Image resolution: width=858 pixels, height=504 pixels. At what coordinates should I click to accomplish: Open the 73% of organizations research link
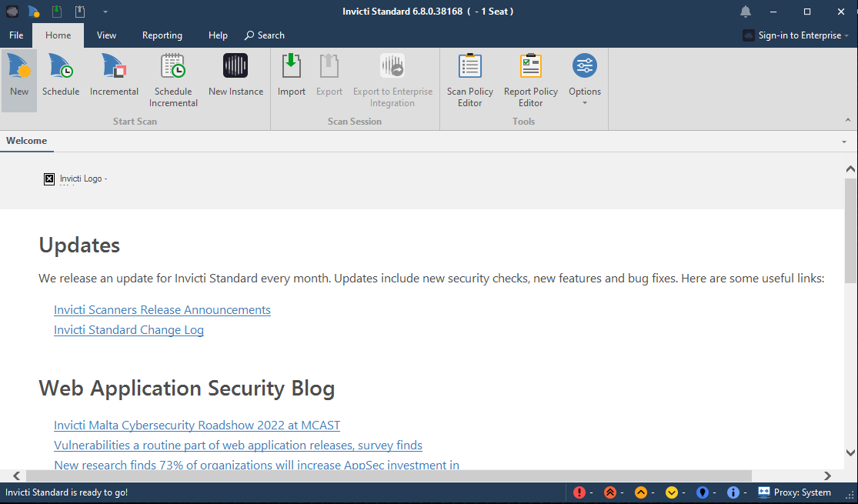coord(256,465)
